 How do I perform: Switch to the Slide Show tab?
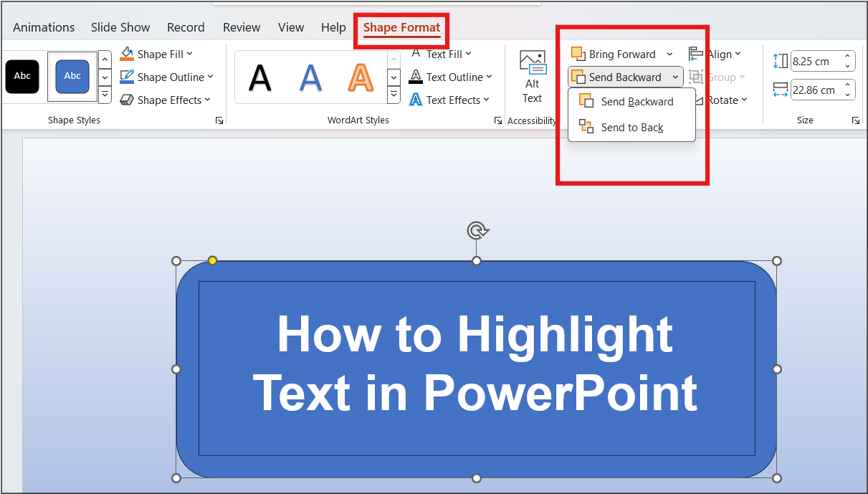click(120, 27)
